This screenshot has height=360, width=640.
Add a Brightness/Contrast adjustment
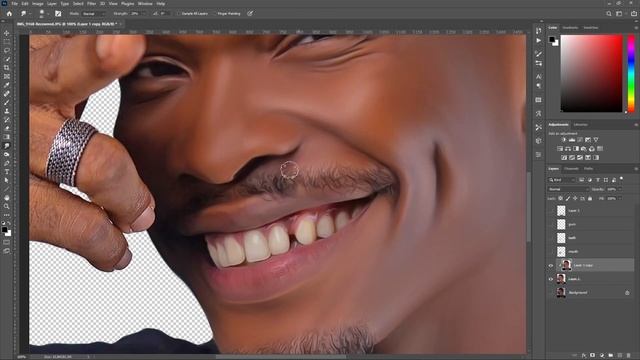(564, 140)
